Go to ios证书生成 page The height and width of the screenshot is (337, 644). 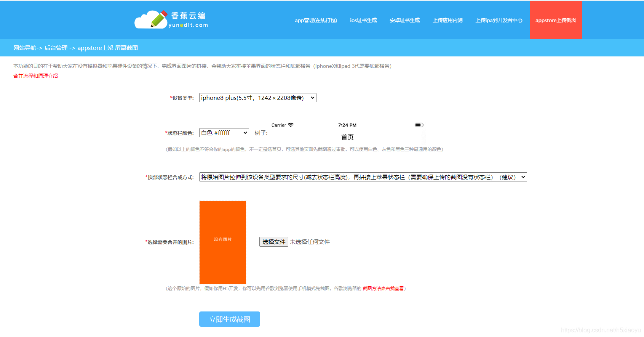[363, 20]
